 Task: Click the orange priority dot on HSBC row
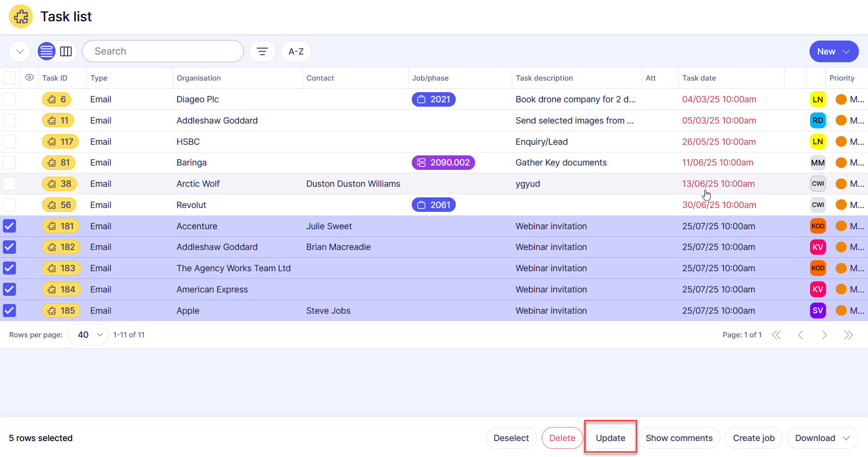pos(841,142)
